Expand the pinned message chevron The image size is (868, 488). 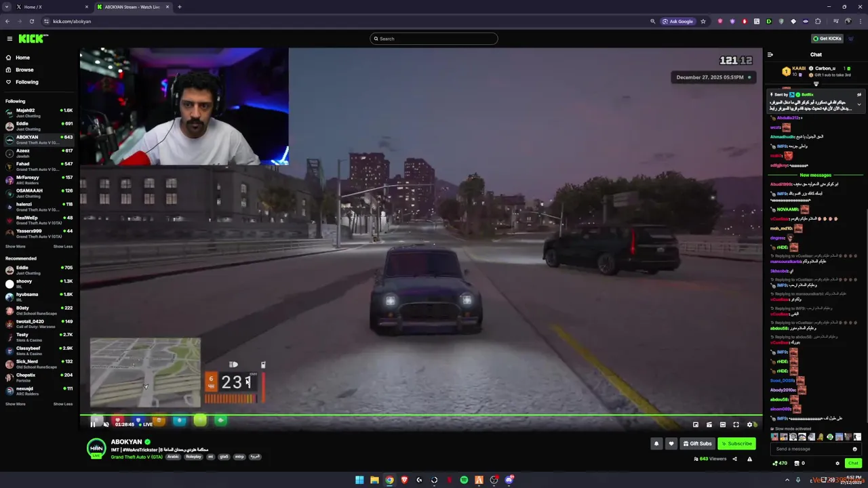pos(859,104)
